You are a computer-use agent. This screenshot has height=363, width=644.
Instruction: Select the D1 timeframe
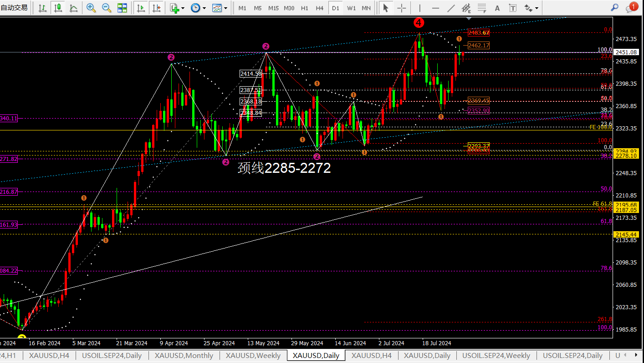336,8
